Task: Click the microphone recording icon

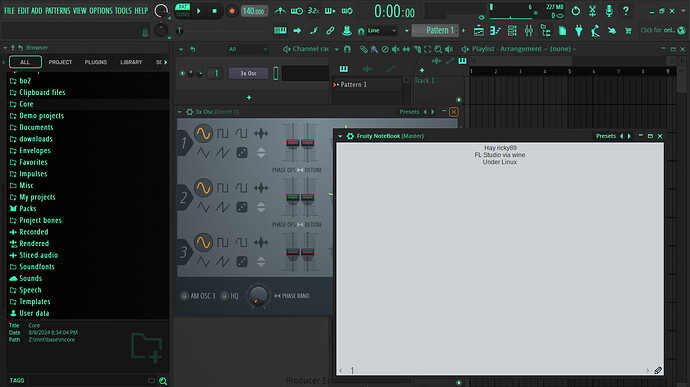Action: tap(609, 11)
